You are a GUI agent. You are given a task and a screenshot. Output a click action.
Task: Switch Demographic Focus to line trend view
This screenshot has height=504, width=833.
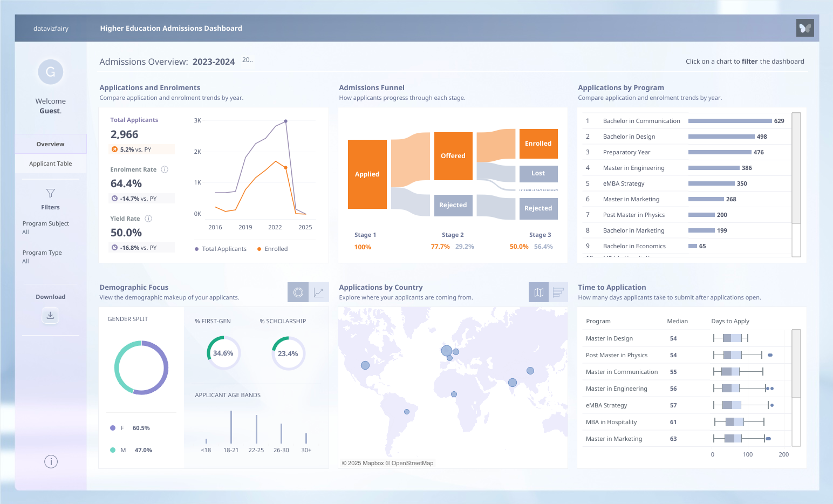319,292
